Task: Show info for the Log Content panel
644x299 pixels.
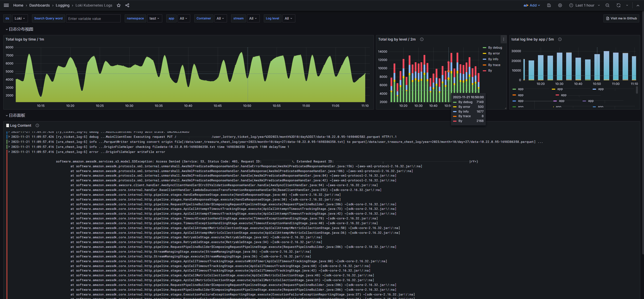Action: click(x=37, y=125)
